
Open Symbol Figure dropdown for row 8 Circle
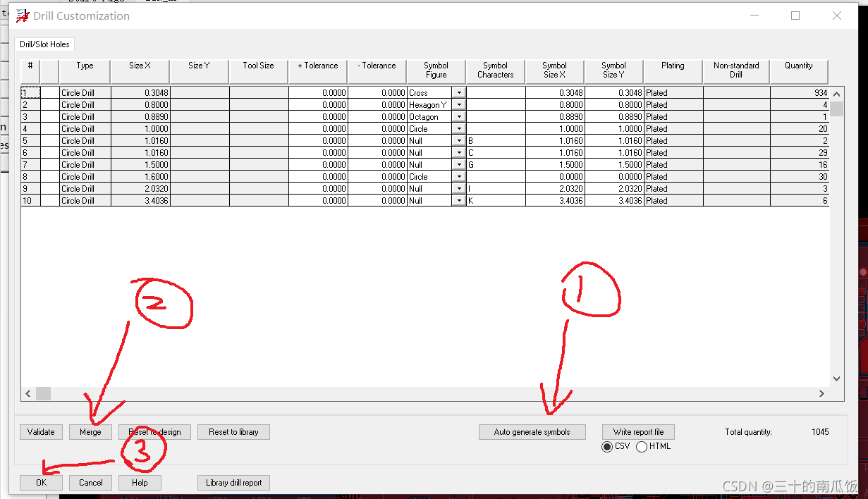pyautogui.click(x=459, y=177)
